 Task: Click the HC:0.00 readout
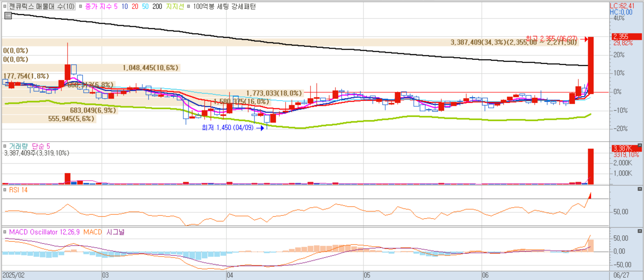(621, 12)
